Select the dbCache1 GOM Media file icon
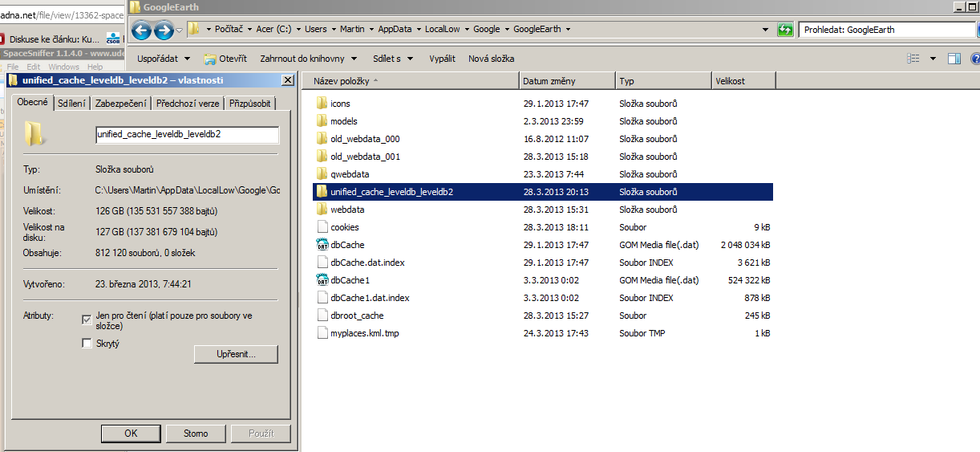 pos(322,280)
